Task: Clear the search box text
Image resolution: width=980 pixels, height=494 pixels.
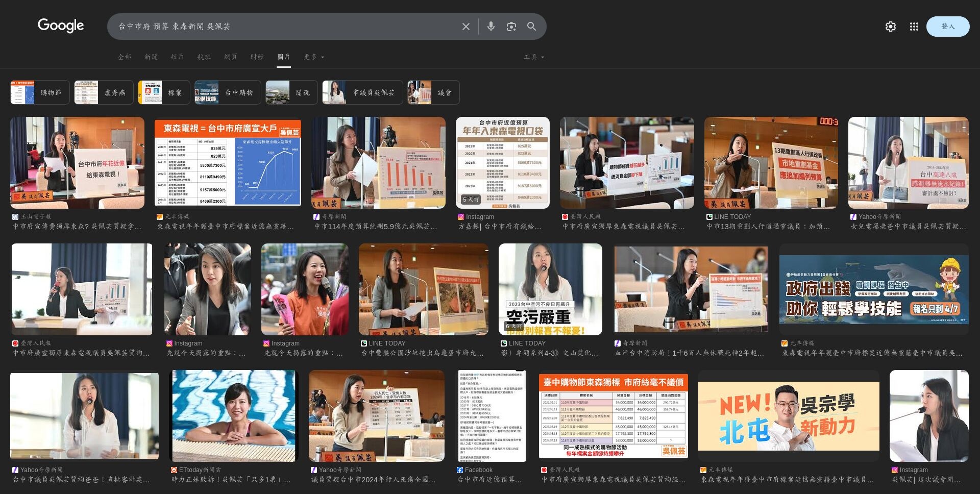Action: (465, 27)
